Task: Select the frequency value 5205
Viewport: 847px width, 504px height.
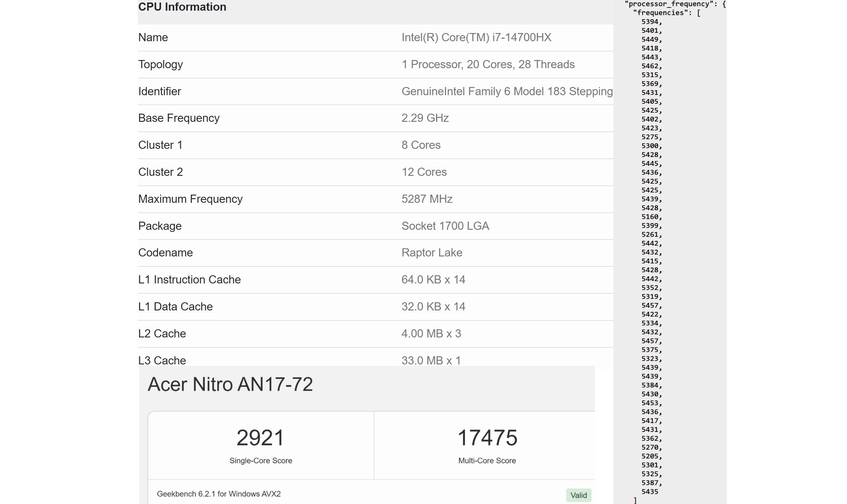Action: pyautogui.click(x=650, y=456)
